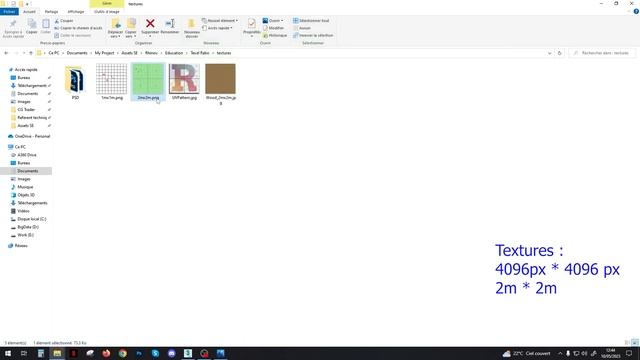Open Objets 3D under Ce PC
The height and width of the screenshot is (360, 640).
click(x=26, y=195)
